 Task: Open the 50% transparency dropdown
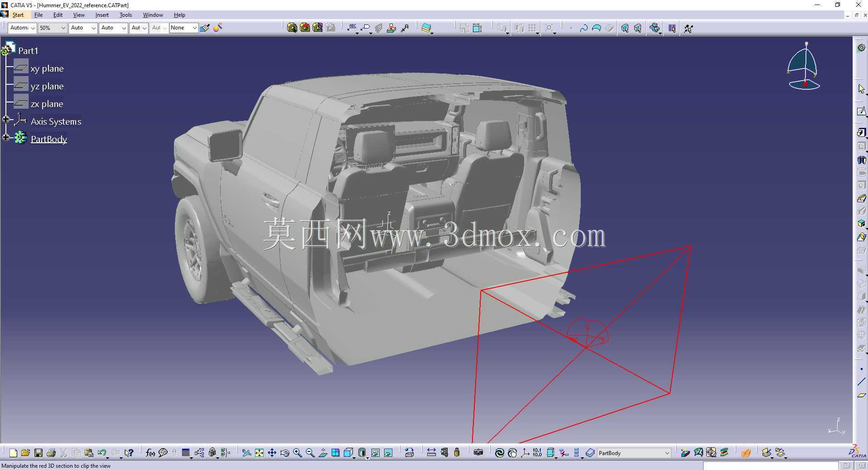(52, 28)
